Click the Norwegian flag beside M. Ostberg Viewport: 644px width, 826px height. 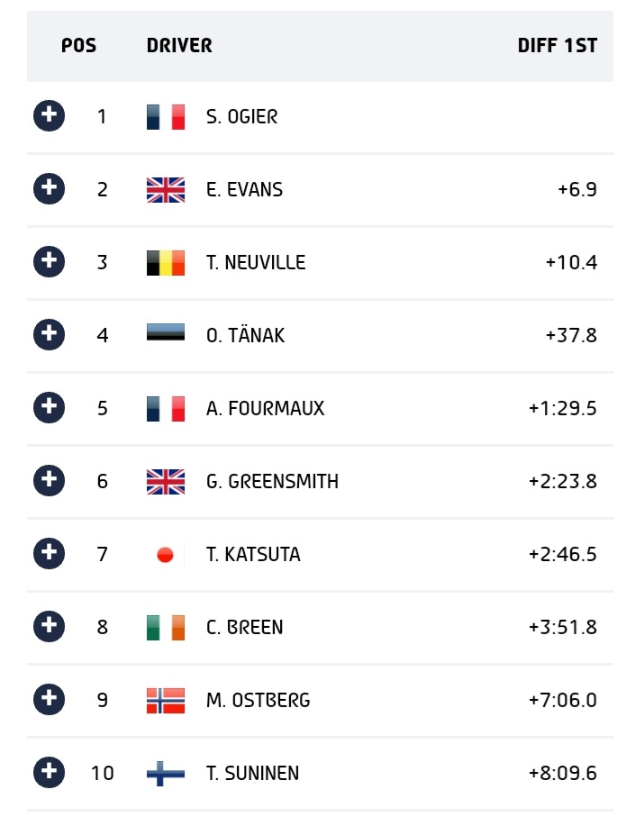(x=166, y=701)
